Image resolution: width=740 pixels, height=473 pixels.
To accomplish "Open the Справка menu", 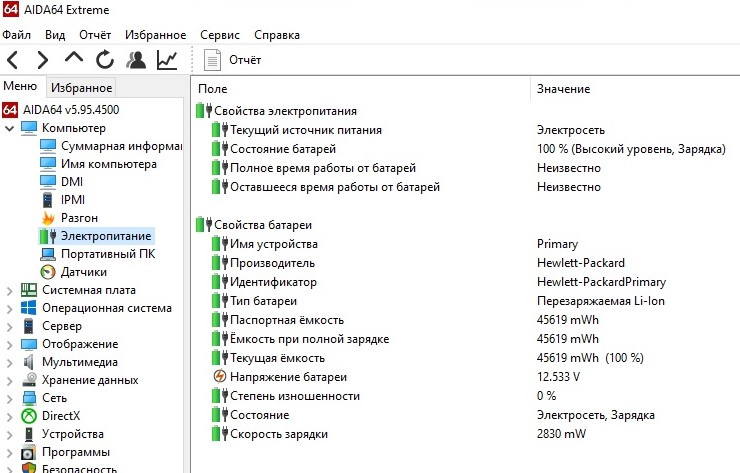I will pos(277,35).
